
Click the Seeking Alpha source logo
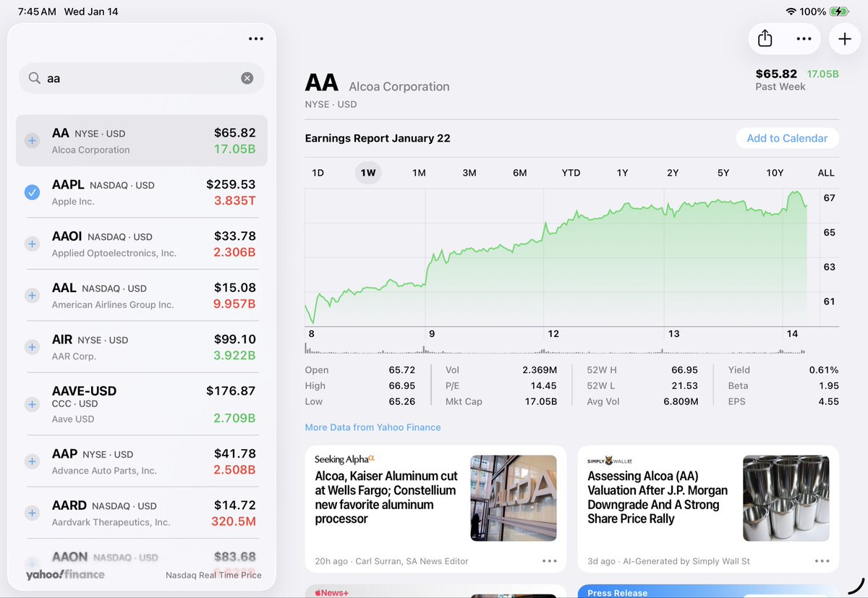[345, 459]
